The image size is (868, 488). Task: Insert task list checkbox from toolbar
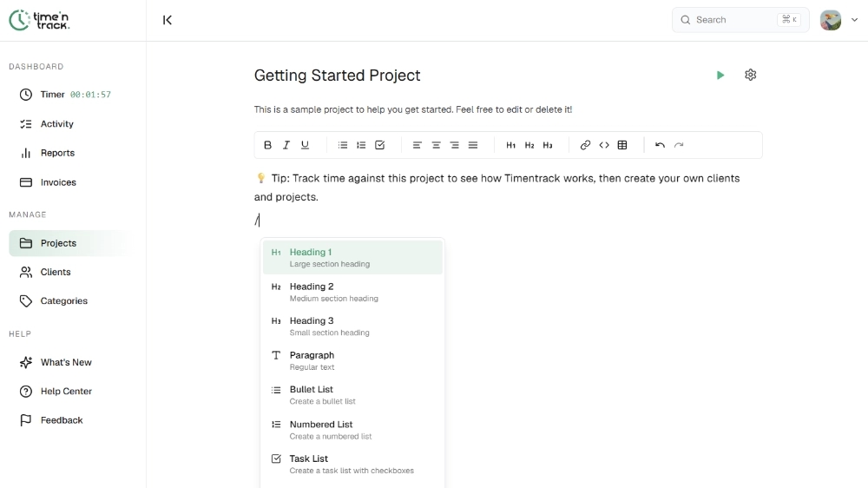(380, 145)
